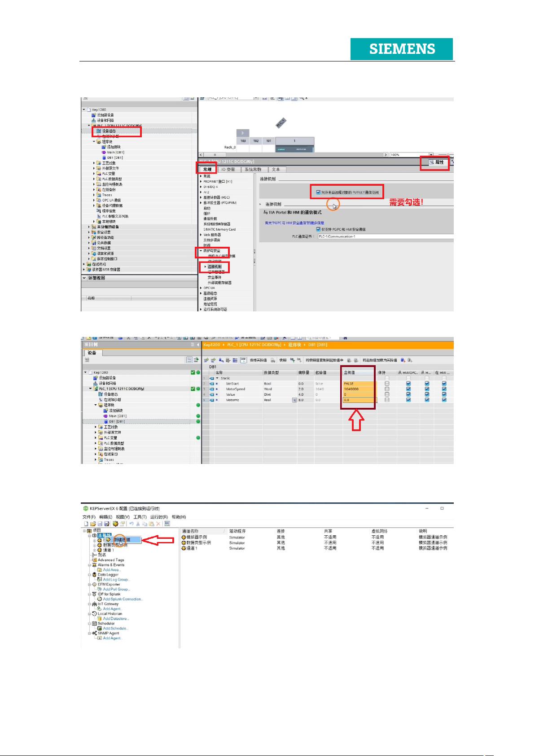Screen dimensions: 535x756
Task: Expand 工艺对象 folder in first project tree
Action: point(94,163)
